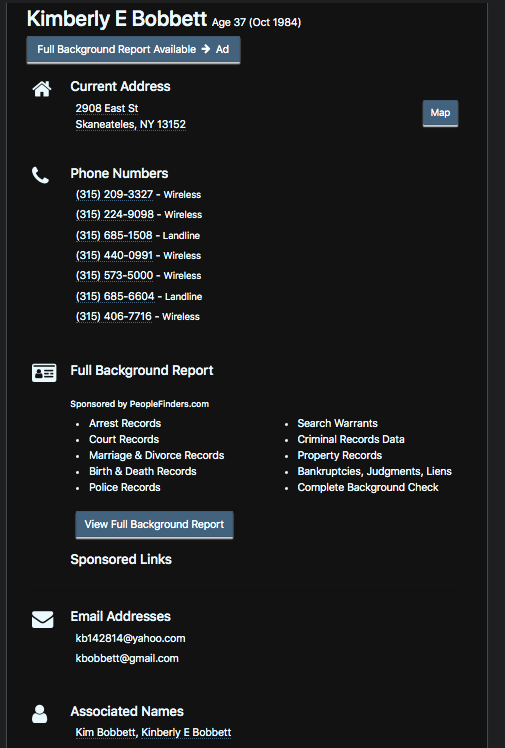Screen dimensions: 505x748
Task: Click Marriage & Divorce Records item
Action: point(156,456)
